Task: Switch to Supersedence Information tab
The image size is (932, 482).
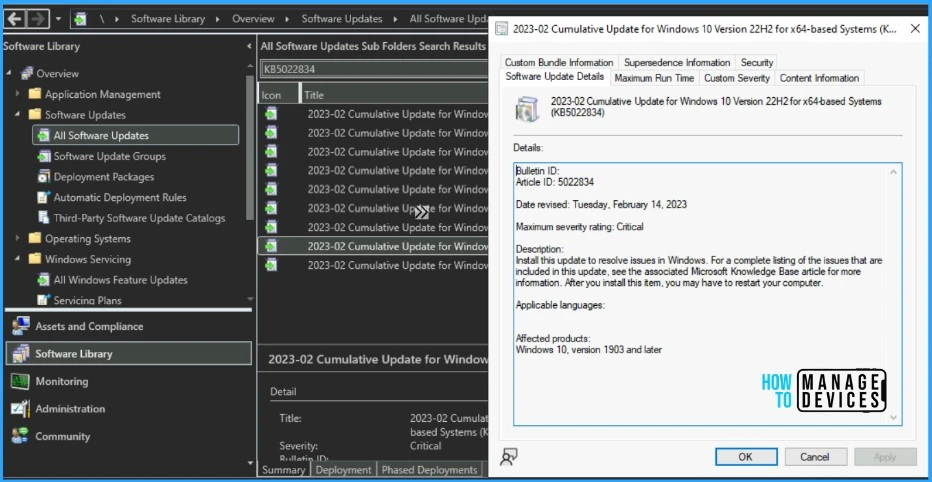Action: pyautogui.click(x=676, y=62)
